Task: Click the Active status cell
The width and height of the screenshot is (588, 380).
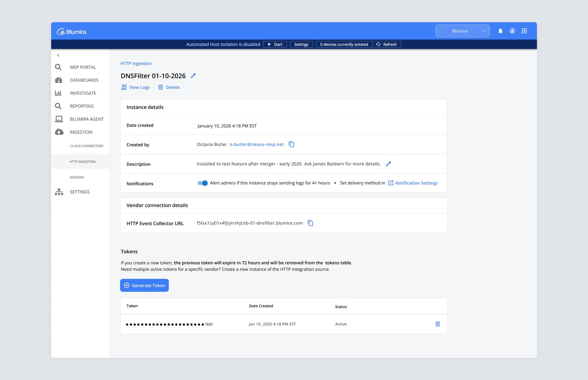Action: (x=341, y=324)
